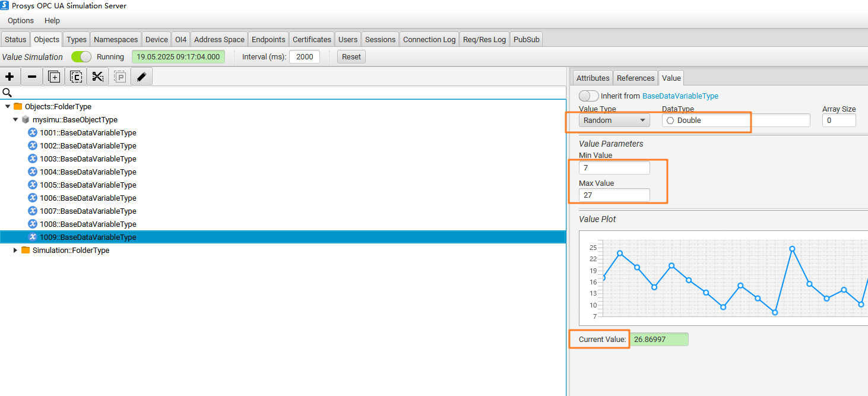Open the Help menu
The image size is (868, 396).
point(52,21)
